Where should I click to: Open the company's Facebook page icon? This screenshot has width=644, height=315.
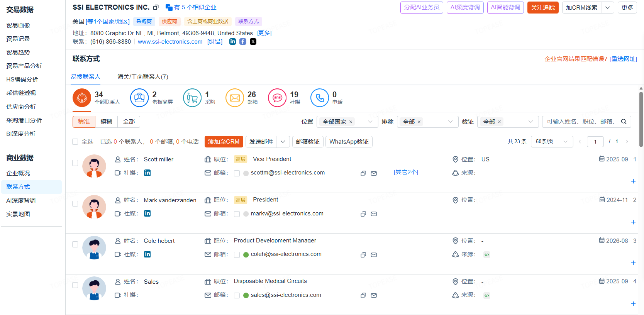pyautogui.click(x=243, y=41)
